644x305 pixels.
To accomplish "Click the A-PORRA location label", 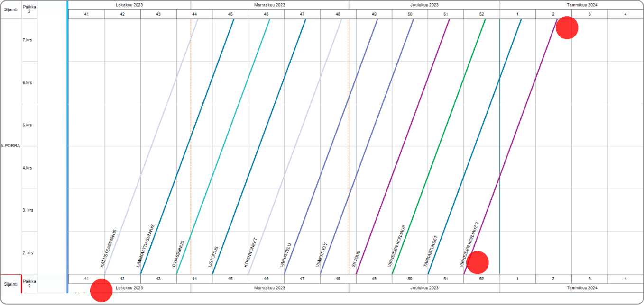I will click(x=10, y=146).
